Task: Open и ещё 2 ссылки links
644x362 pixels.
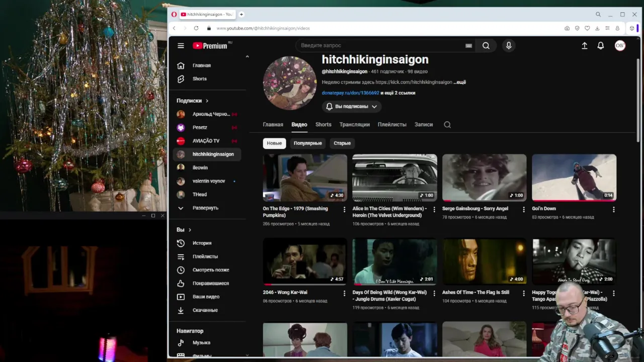Action: (x=398, y=93)
